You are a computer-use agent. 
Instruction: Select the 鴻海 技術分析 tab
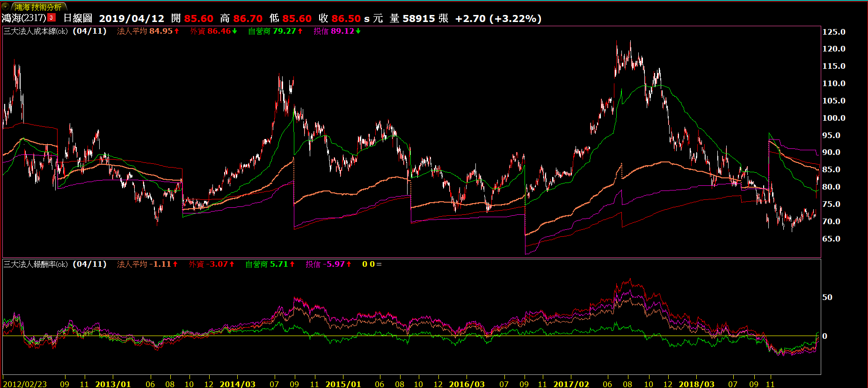(x=38, y=7)
